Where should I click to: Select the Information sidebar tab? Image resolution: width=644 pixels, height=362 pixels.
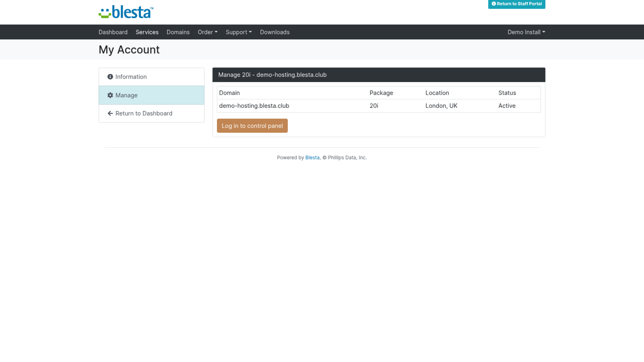pos(152,77)
